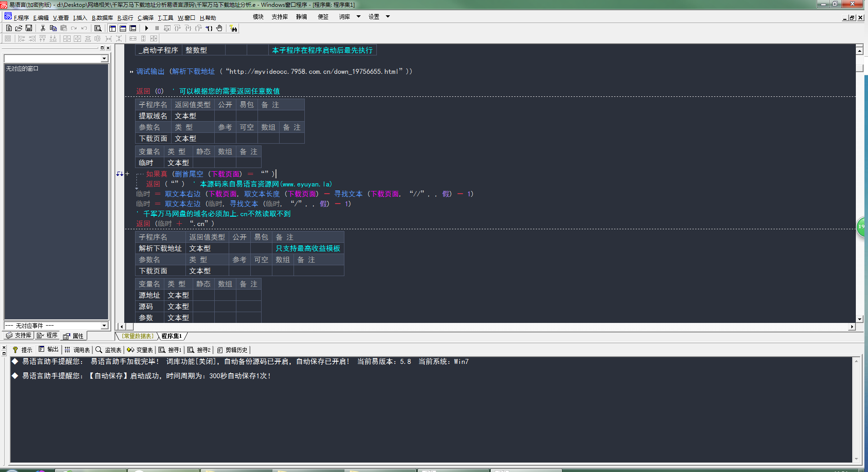Open the B.数据库 menu

pos(102,18)
